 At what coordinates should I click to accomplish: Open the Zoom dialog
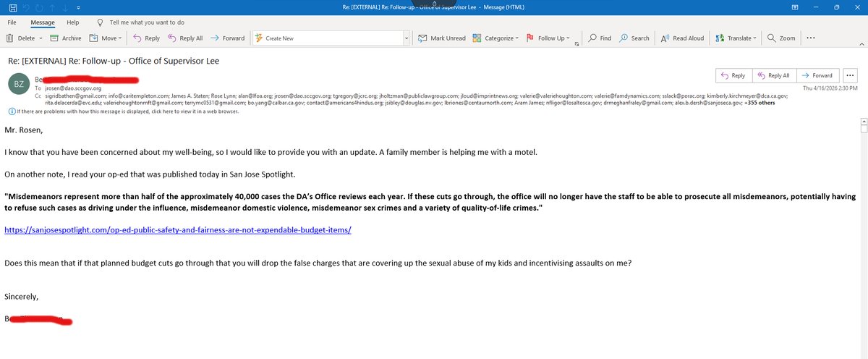point(781,38)
